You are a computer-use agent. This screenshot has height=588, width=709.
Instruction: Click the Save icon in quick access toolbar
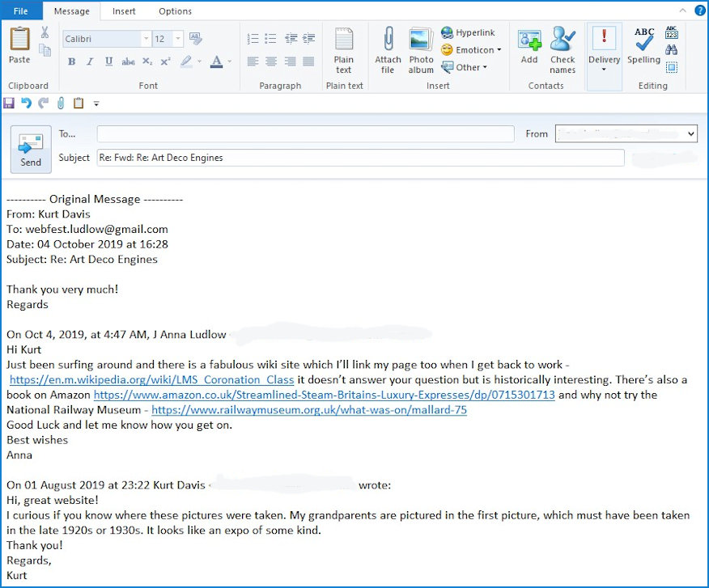click(9, 104)
